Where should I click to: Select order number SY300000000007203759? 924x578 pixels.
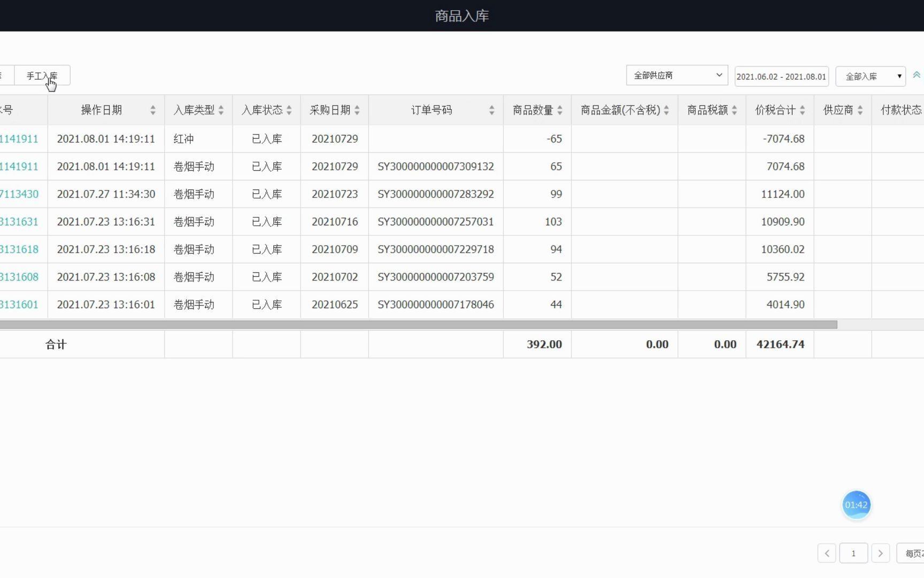pyautogui.click(x=436, y=277)
